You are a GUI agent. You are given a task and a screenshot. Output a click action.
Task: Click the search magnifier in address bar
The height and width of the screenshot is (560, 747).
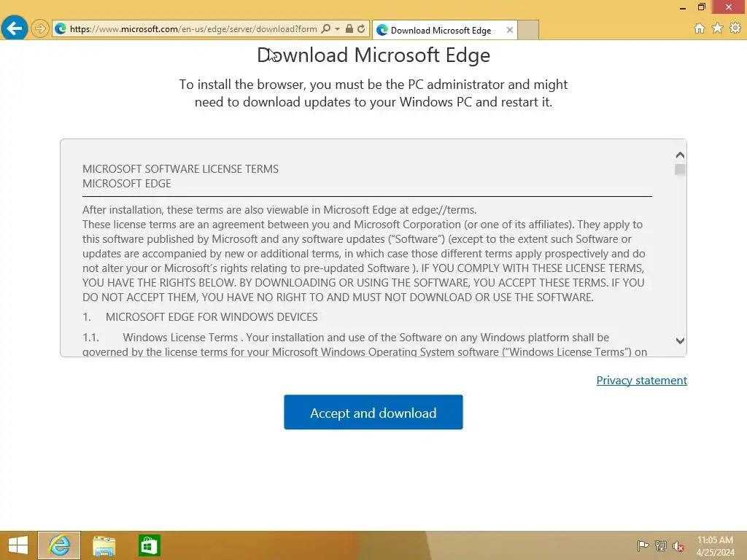(326, 29)
